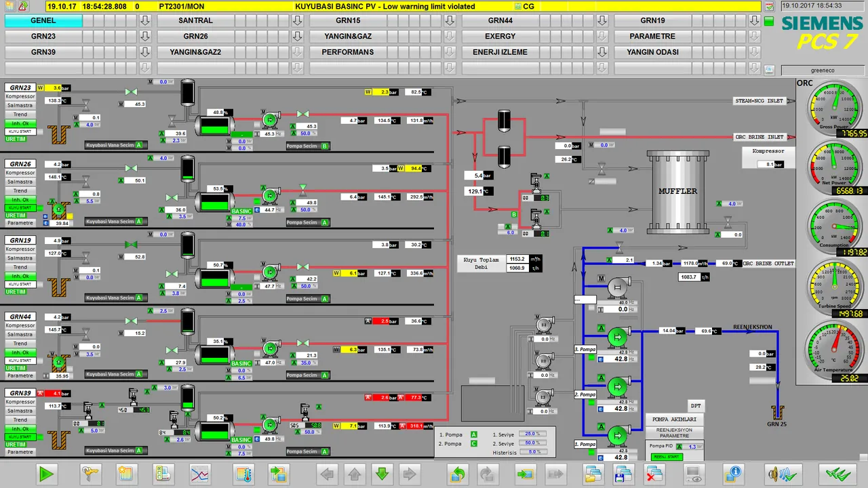Click the alarm warning icon beside the yellow message bar
Screen dimensions: 868x488
point(22,6)
